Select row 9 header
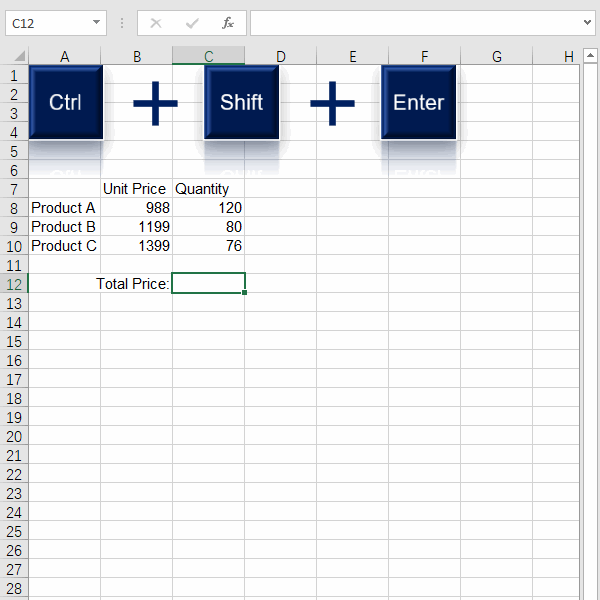The height and width of the screenshot is (600, 600). point(14,227)
